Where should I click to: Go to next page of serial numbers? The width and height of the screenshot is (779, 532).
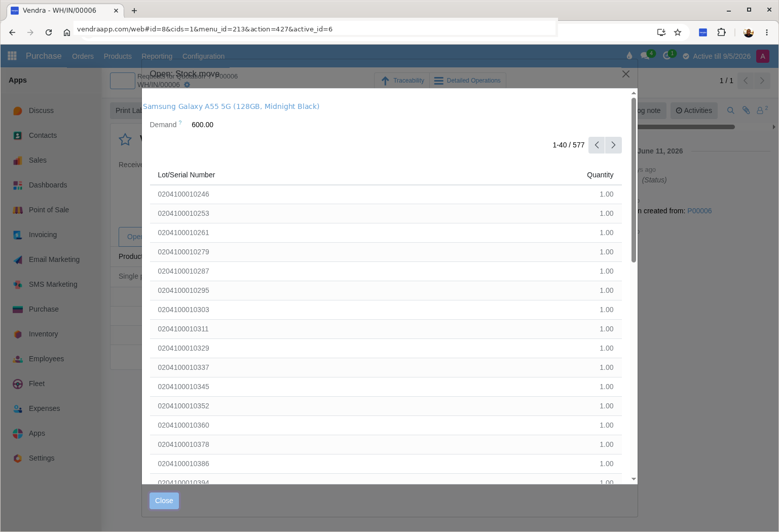click(x=613, y=145)
